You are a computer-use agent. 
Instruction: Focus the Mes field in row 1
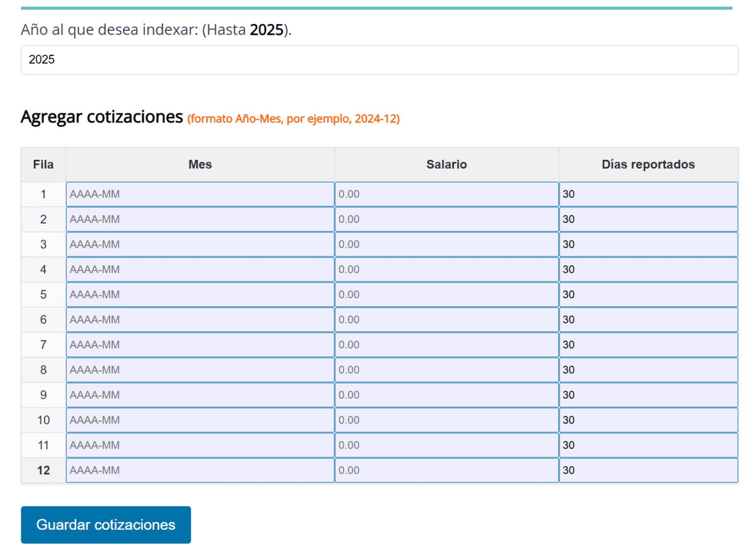coord(200,195)
